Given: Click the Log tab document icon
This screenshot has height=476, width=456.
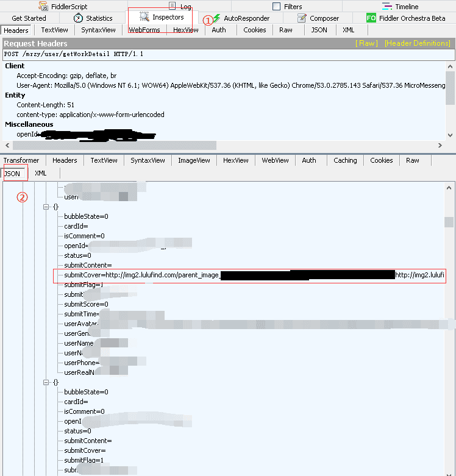Looking at the screenshot, I should click(171, 6).
